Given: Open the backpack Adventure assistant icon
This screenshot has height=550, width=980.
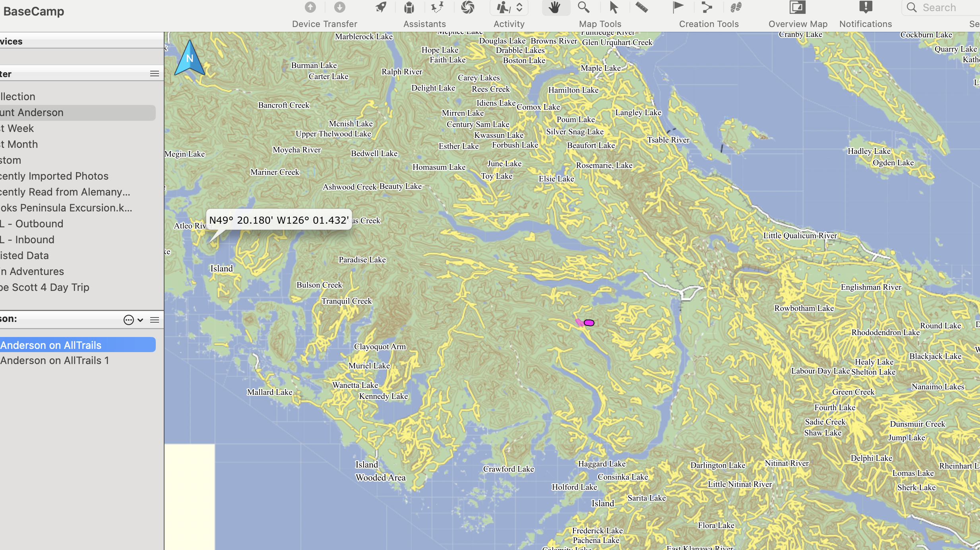Looking at the screenshot, I should tap(409, 7).
